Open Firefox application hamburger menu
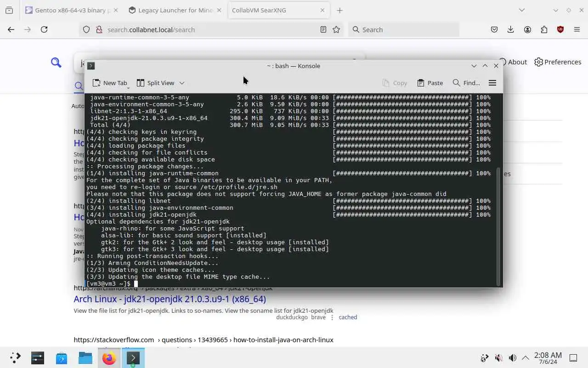 pos(577,29)
